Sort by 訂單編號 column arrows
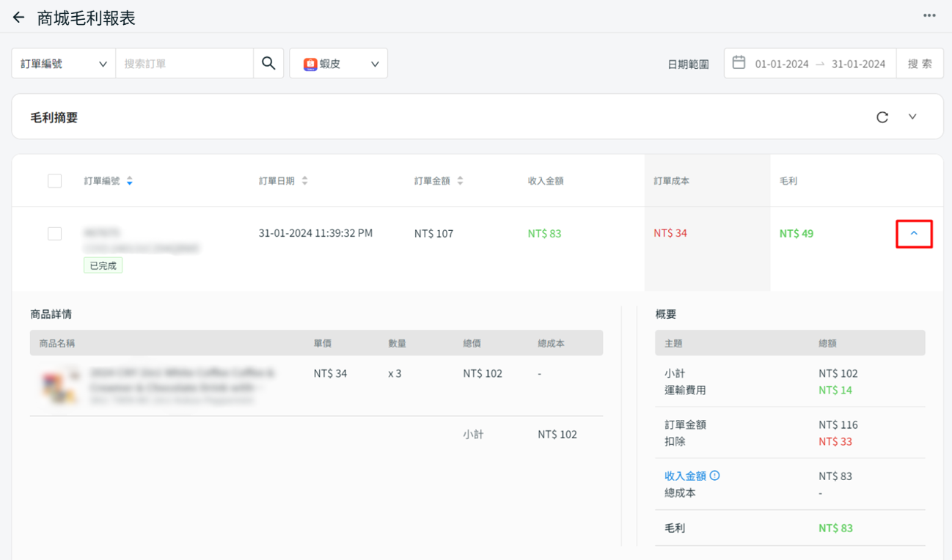The height and width of the screenshot is (560, 952). (130, 181)
